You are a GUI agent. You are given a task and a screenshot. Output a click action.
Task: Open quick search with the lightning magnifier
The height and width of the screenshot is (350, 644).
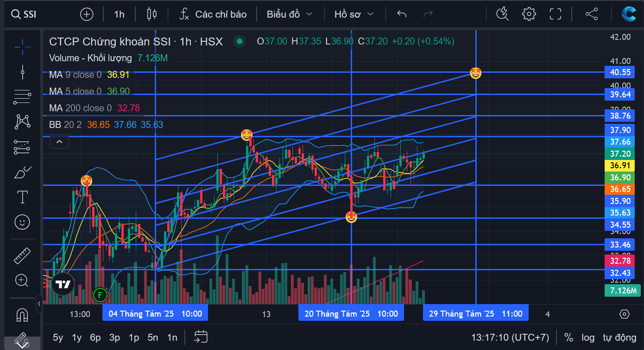pos(502,14)
